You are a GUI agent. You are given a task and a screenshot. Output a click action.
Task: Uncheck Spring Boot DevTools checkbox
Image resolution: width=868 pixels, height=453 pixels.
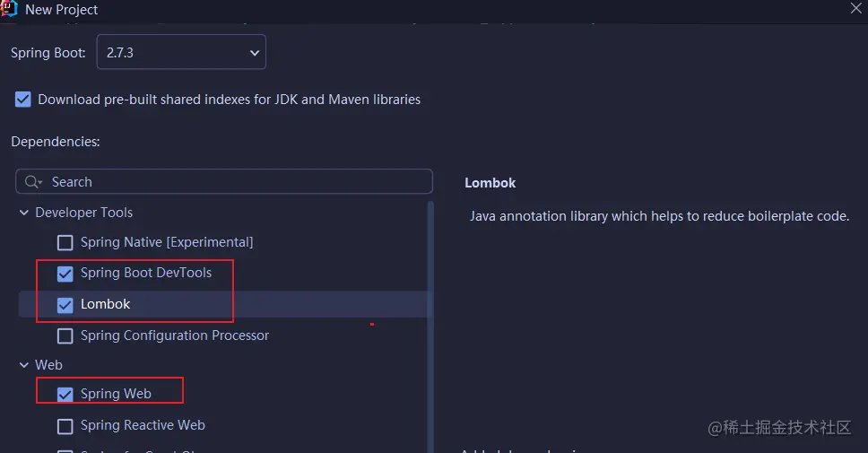coord(65,274)
